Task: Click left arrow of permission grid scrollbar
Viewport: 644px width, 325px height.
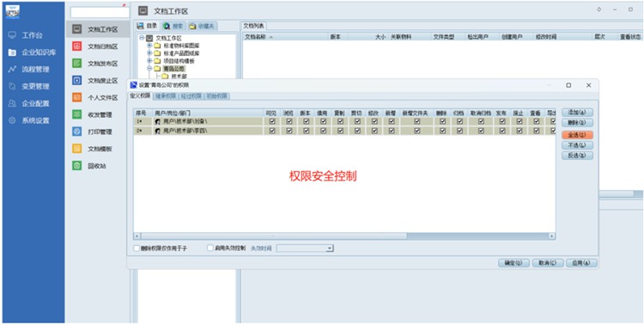Action: pyautogui.click(x=137, y=236)
